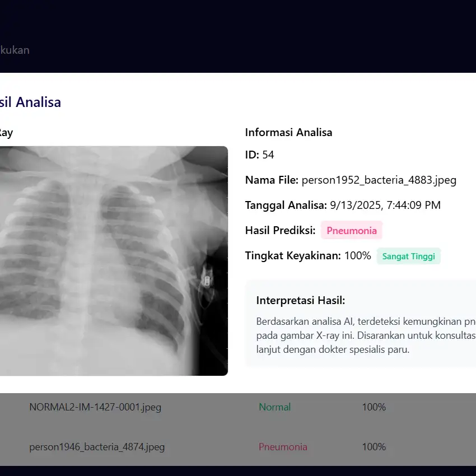The image size is (476, 476).
Task: Click the X-Ray section label above image
Action: point(6,133)
